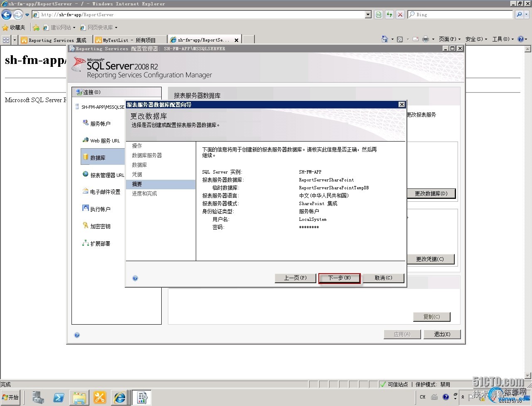Close the 报表服务器数据库配置向导 dialog

tap(401, 105)
